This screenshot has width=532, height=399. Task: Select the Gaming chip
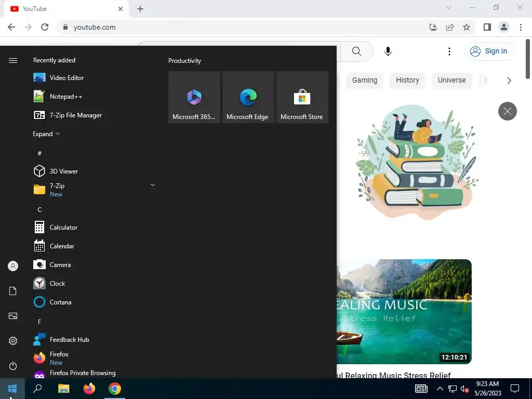[364, 81]
